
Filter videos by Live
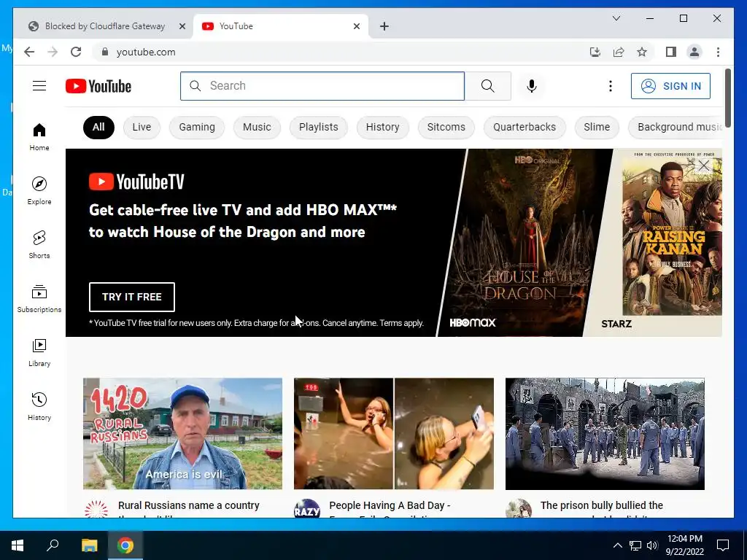coord(142,127)
